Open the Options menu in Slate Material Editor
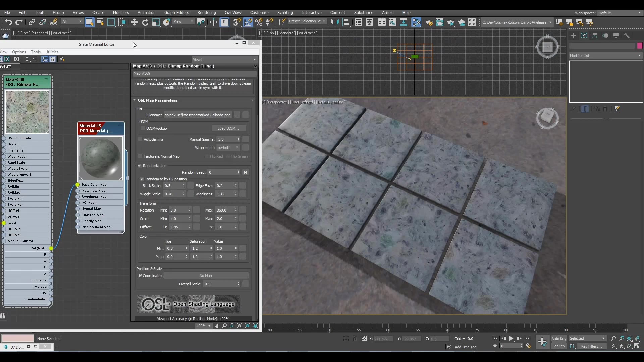 point(19,52)
